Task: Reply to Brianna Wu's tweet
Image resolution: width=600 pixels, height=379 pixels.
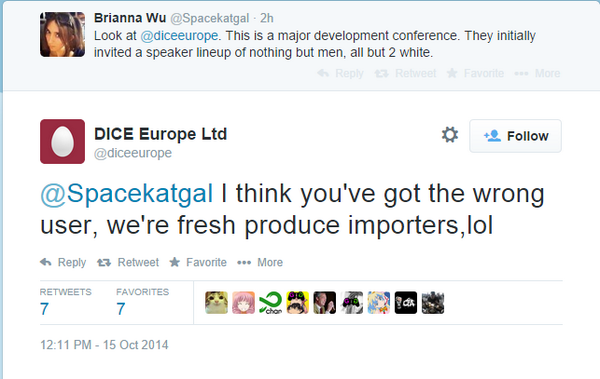Action: point(341,73)
